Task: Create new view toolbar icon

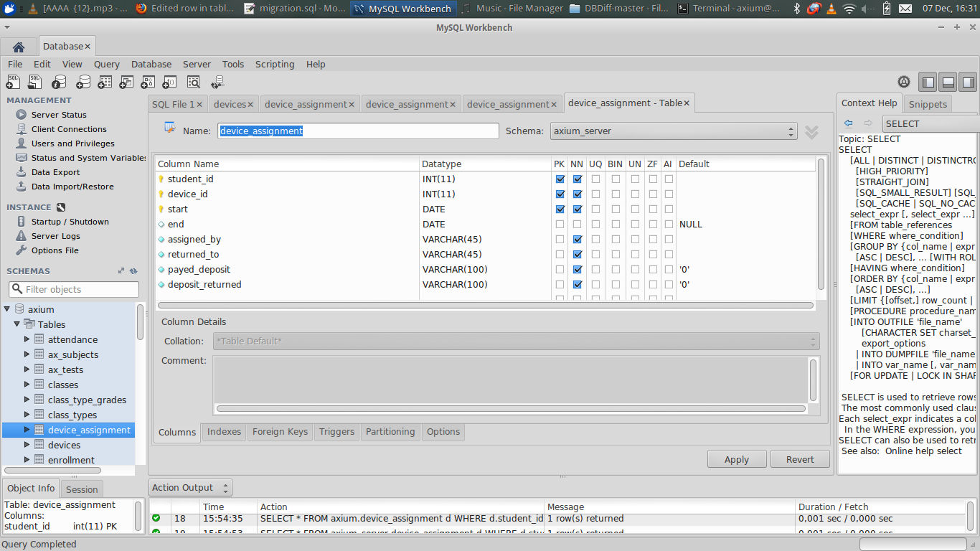Action: (127, 82)
